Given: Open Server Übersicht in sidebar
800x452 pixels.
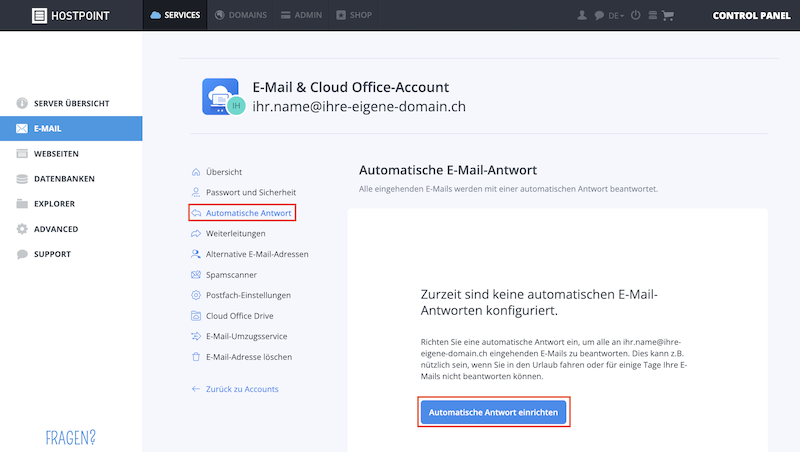Looking at the screenshot, I should 71,103.
